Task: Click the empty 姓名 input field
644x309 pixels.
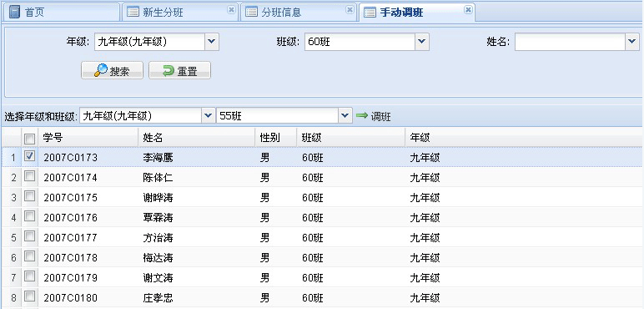Action: (x=571, y=42)
